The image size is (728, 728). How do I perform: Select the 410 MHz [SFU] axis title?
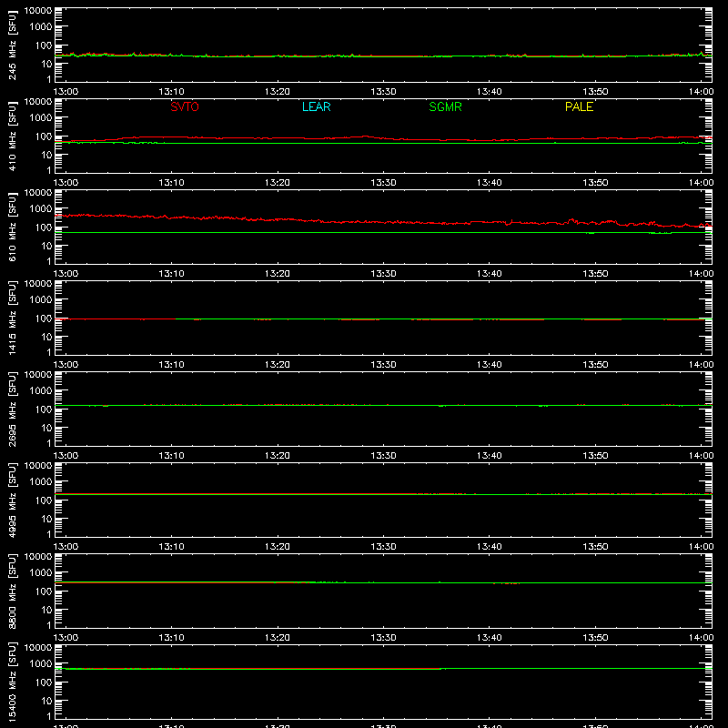[13, 136]
